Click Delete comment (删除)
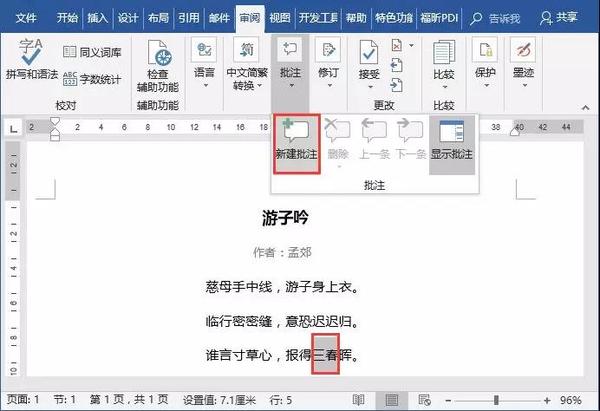The height and width of the screenshot is (411, 600). (x=338, y=144)
